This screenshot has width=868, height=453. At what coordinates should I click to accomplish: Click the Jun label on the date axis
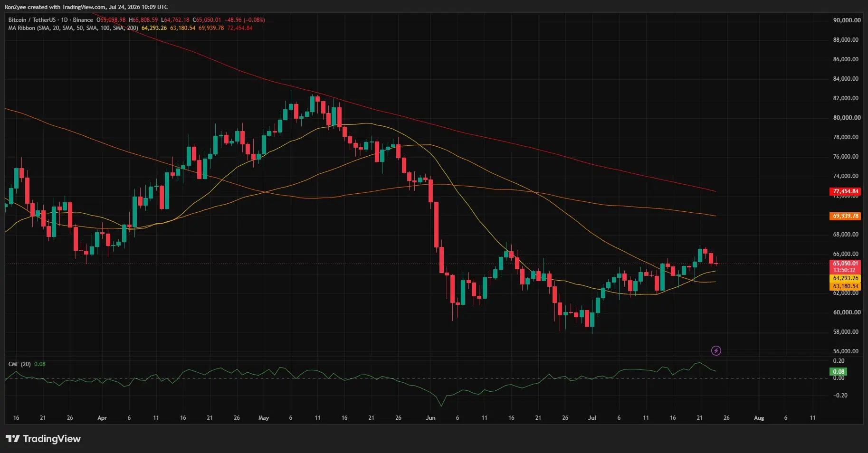[x=430, y=418]
